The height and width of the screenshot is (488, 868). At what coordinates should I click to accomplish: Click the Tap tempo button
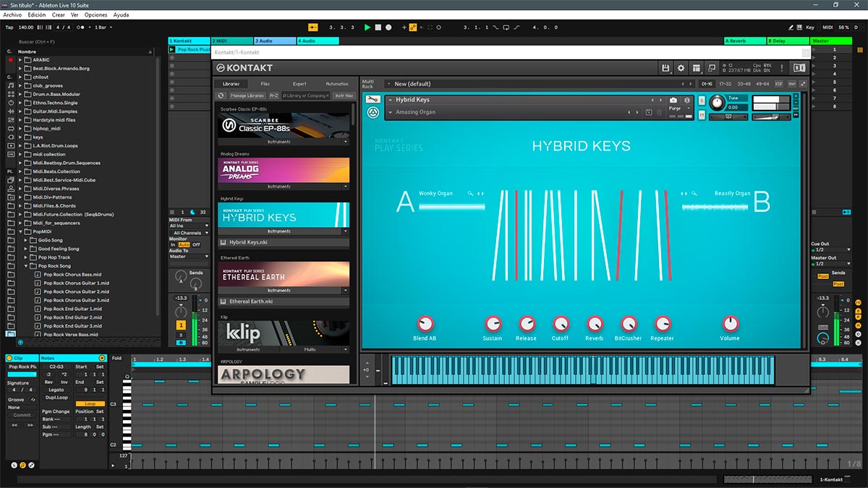tap(9, 27)
